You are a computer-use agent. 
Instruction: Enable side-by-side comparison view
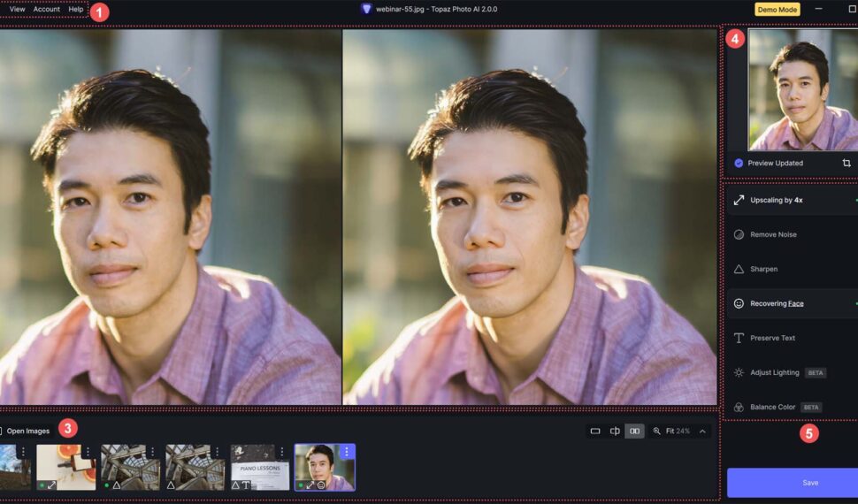point(634,431)
